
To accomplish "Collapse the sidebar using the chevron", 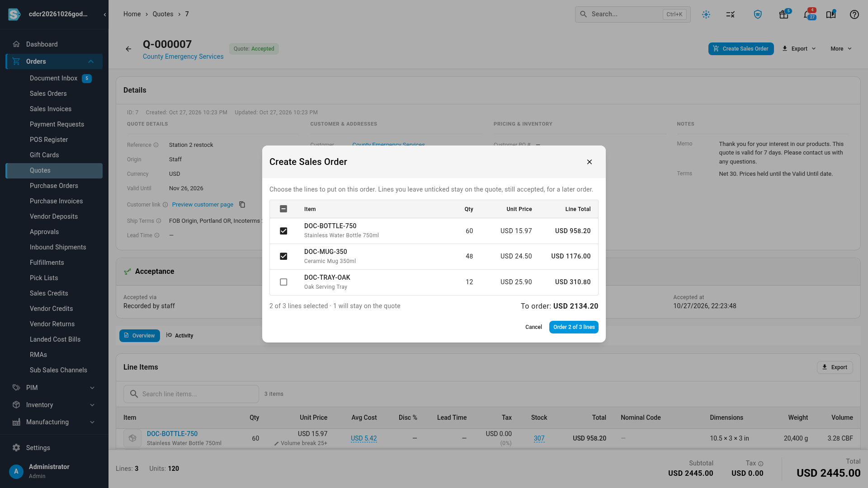I will point(104,14).
